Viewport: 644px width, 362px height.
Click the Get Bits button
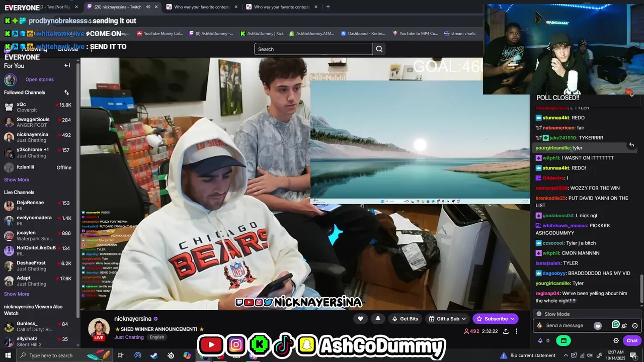[405, 319]
